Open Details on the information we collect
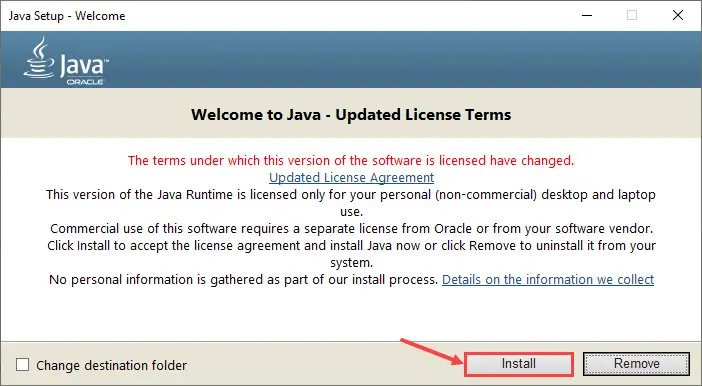The height and width of the screenshot is (386, 702). 548,280
